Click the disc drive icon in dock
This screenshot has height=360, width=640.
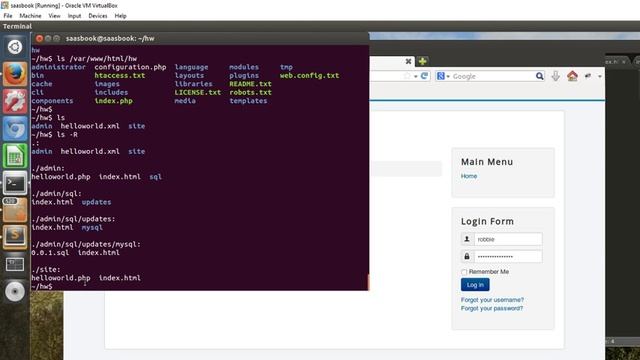[15, 291]
